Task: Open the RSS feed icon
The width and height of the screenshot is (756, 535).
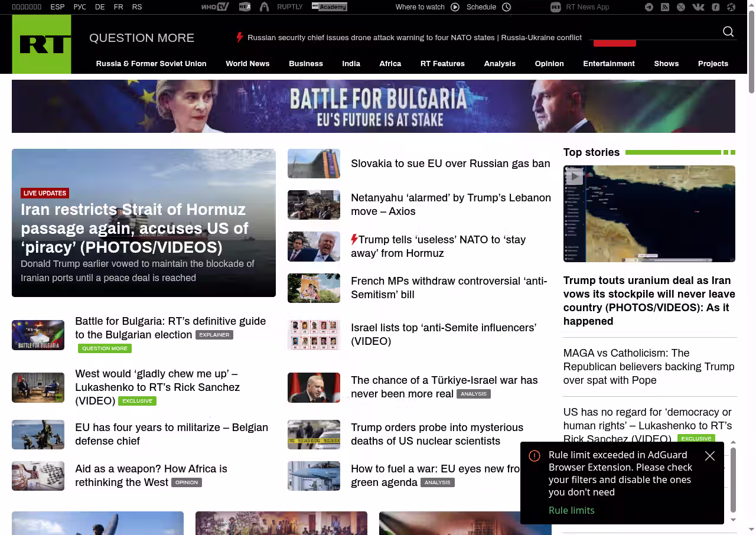Action: coord(665,7)
